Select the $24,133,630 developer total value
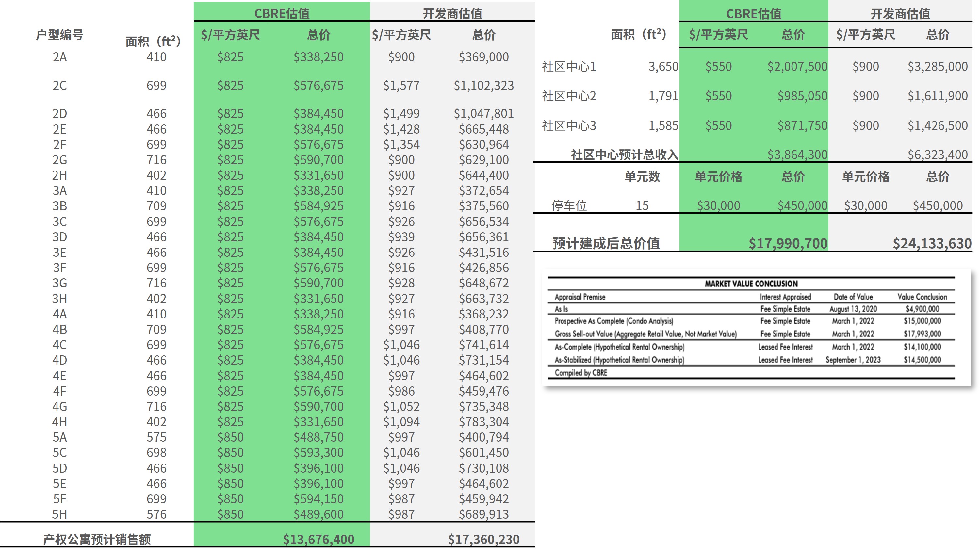The width and height of the screenshot is (980, 554). point(932,243)
